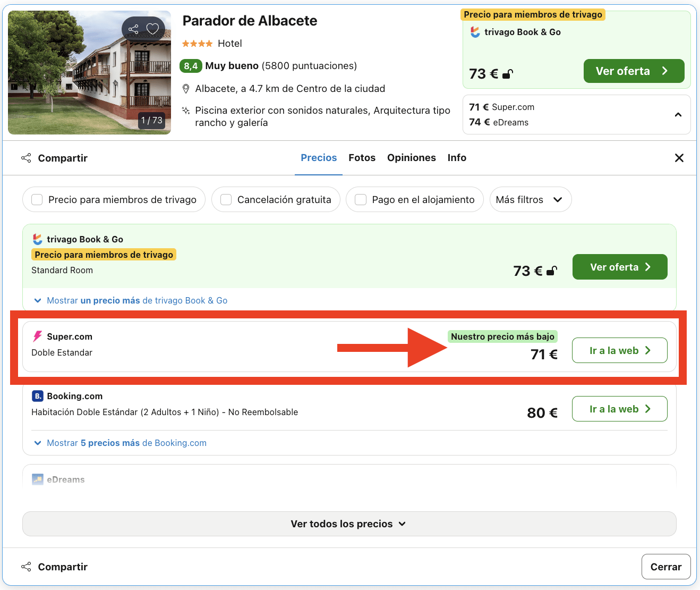The width and height of the screenshot is (700, 590).
Task: Open the Más filtros dropdown
Action: tap(530, 199)
